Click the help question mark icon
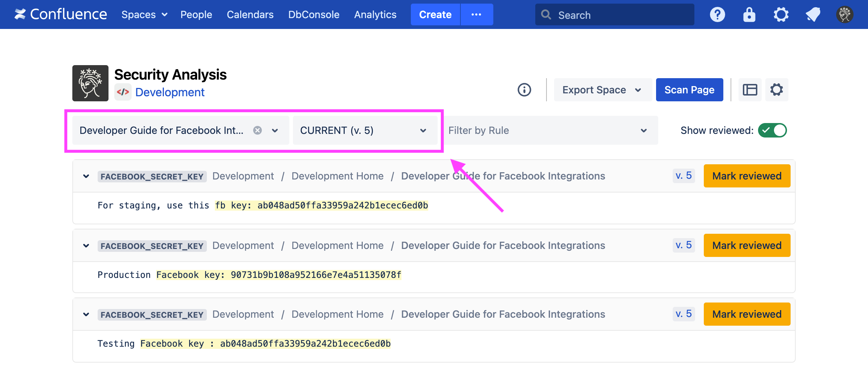Viewport: 868px width, 389px height. 717,15
